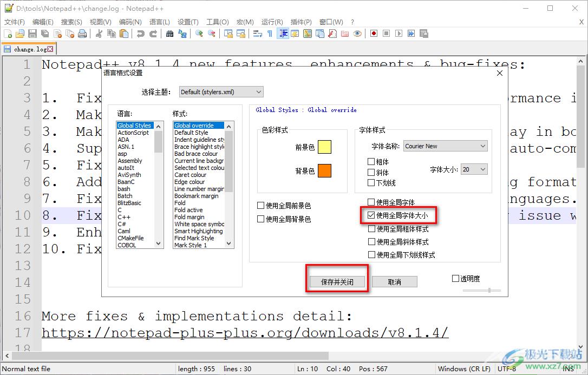The width and height of the screenshot is (588, 375).
Task: Click the New file toolbar icon
Action: [x=8, y=34]
